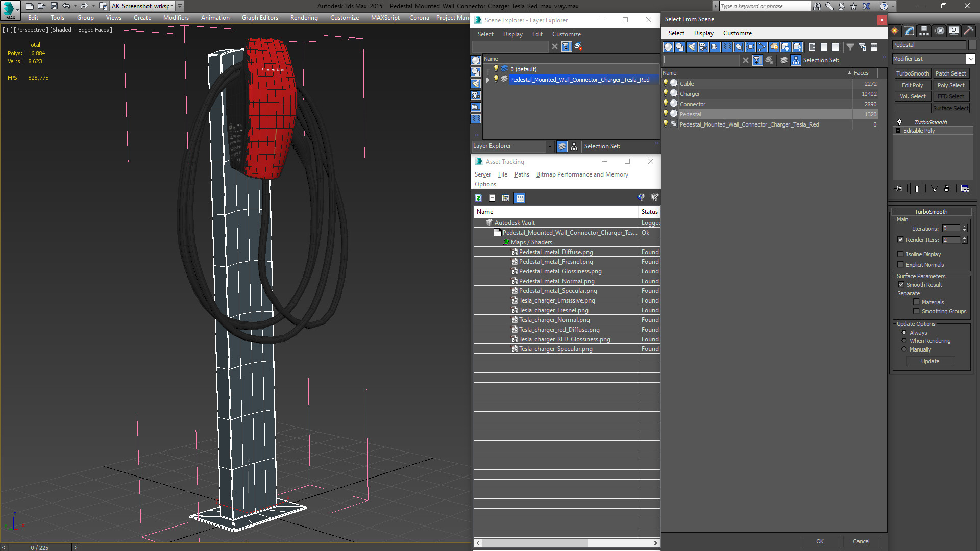Click timeline frame slider 0 / 225
Image resolution: width=980 pixels, height=551 pixels.
pyautogui.click(x=39, y=547)
